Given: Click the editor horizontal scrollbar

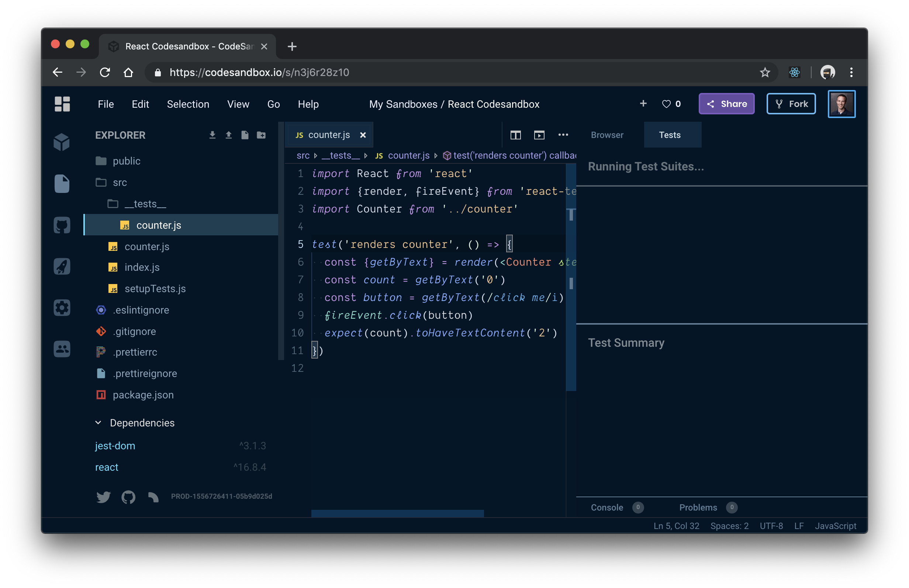Looking at the screenshot, I should click(x=397, y=513).
